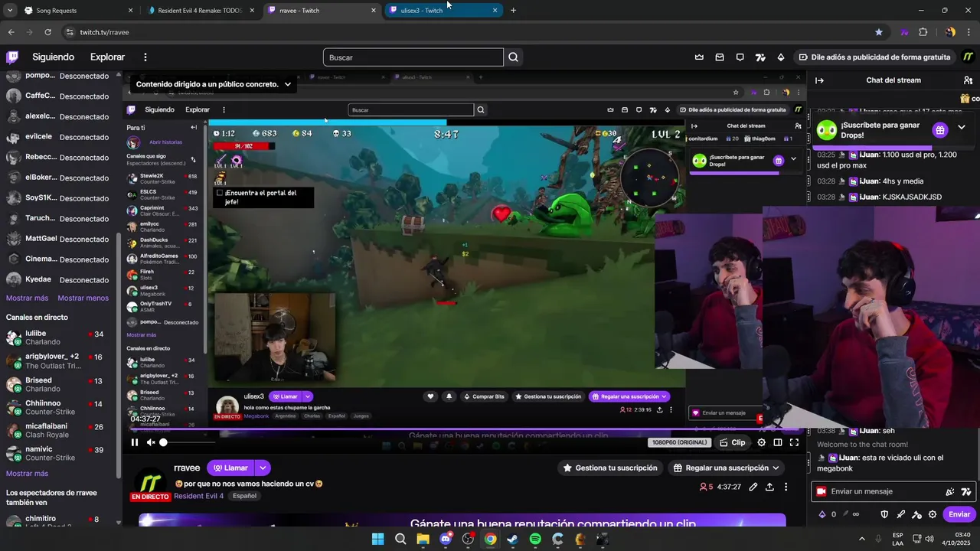Click the get Bits diamond icon
The width and height of the screenshot is (980, 551).
pos(781,57)
